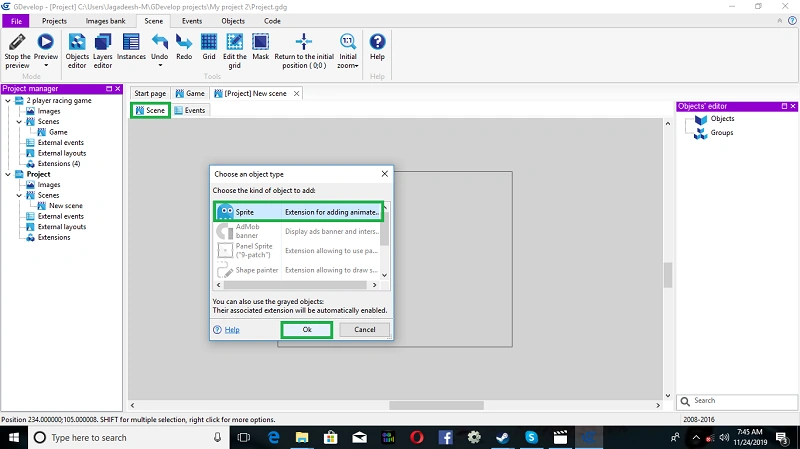The image size is (800, 449).
Task: Collapse Scenes under 2 player racing game
Action: [19, 121]
